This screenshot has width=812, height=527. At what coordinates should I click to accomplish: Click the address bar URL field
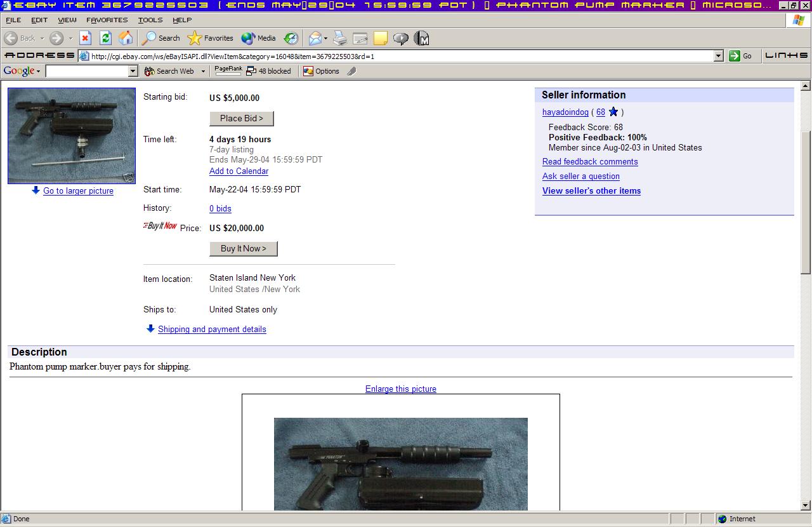point(402,56)
